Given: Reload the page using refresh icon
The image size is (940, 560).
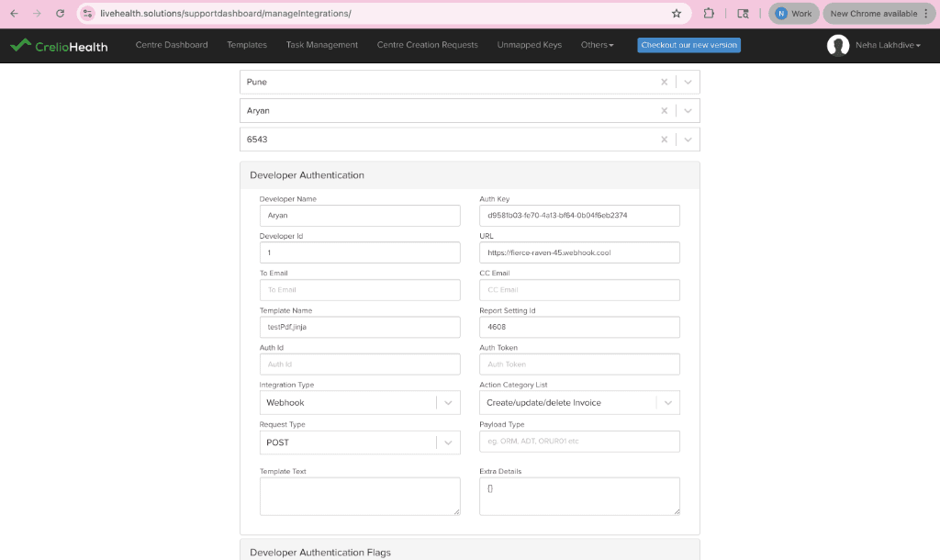Looking at the screenshot, I should pos(60,13).
